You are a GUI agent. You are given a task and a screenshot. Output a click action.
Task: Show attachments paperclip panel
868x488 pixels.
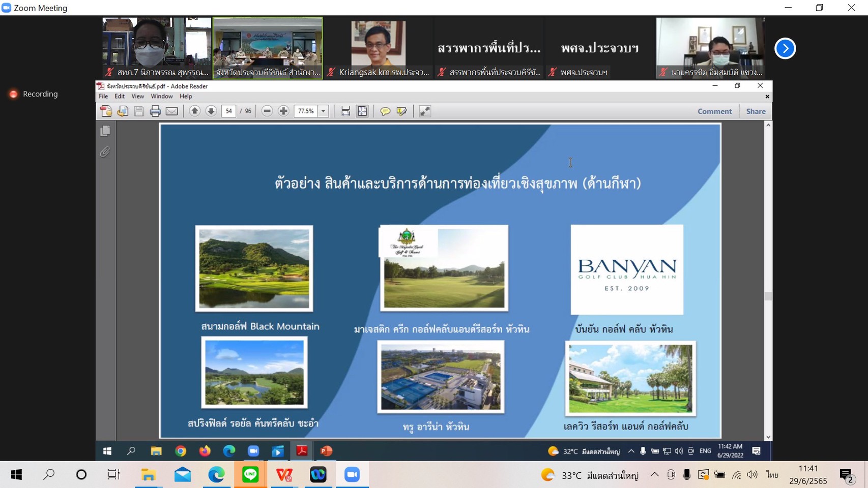click(x=105, y=152)
